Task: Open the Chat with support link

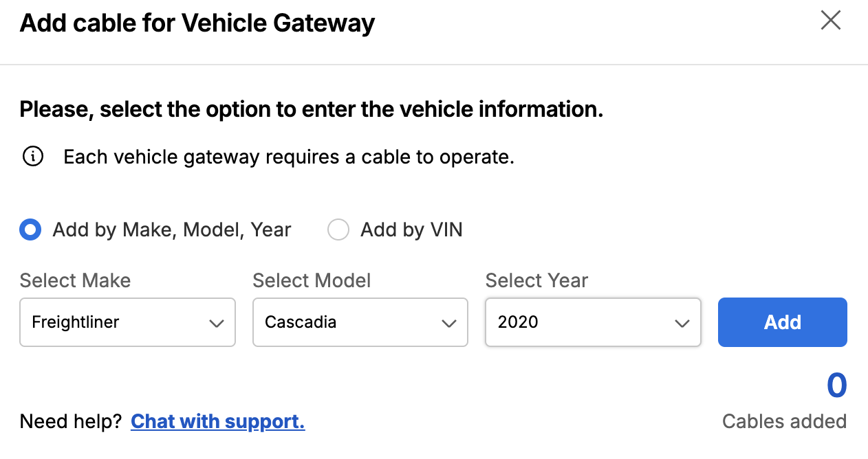Action: 217,421
